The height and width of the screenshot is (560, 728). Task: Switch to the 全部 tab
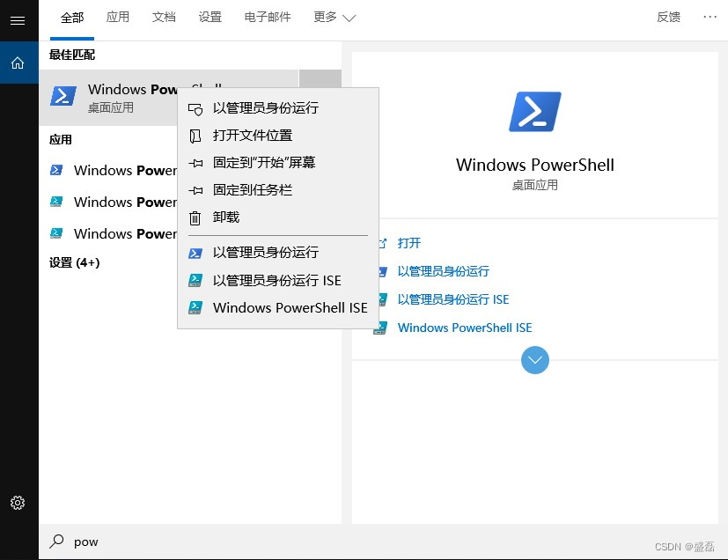(x=72, y=18)
